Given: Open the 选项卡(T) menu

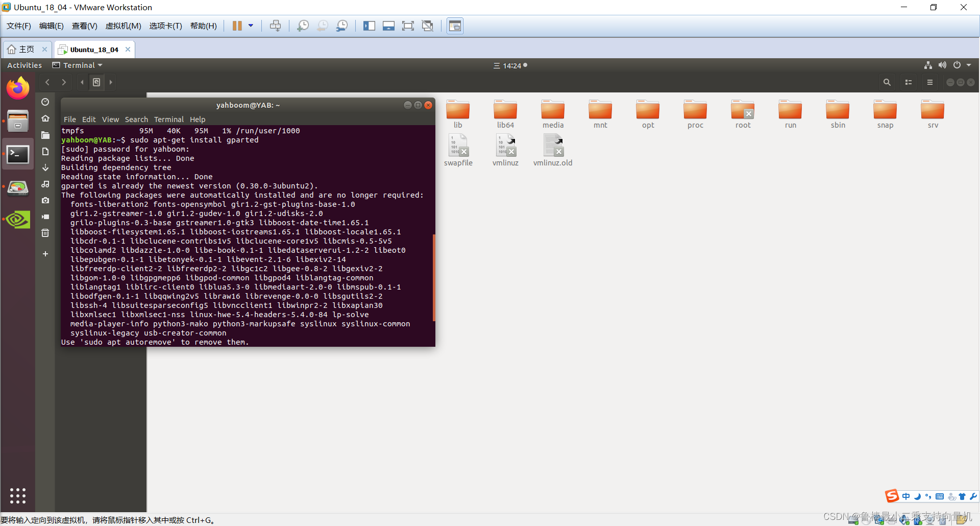Looking at the screenshot, I should (x=165, y=26).
